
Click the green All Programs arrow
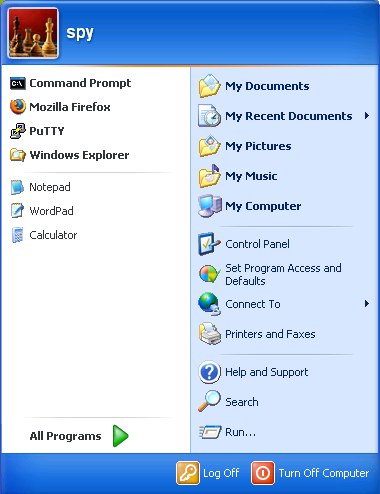point(120,436)
